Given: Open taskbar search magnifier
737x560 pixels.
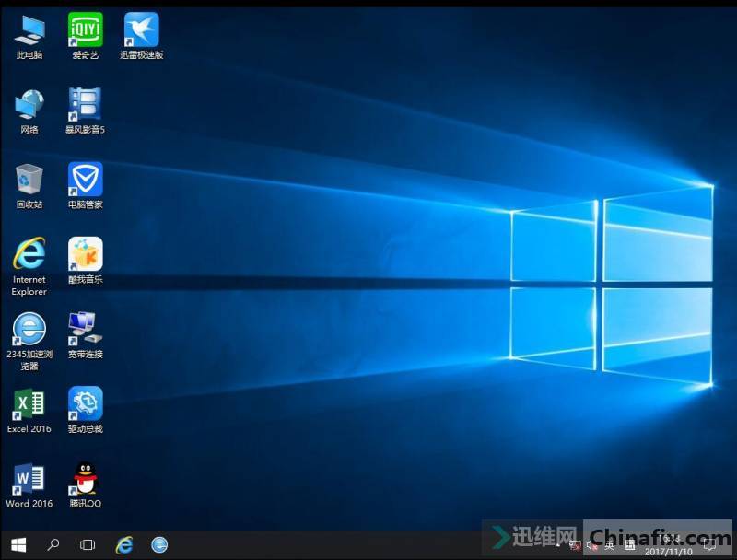Looking at the screenshot, I should 53,545.
